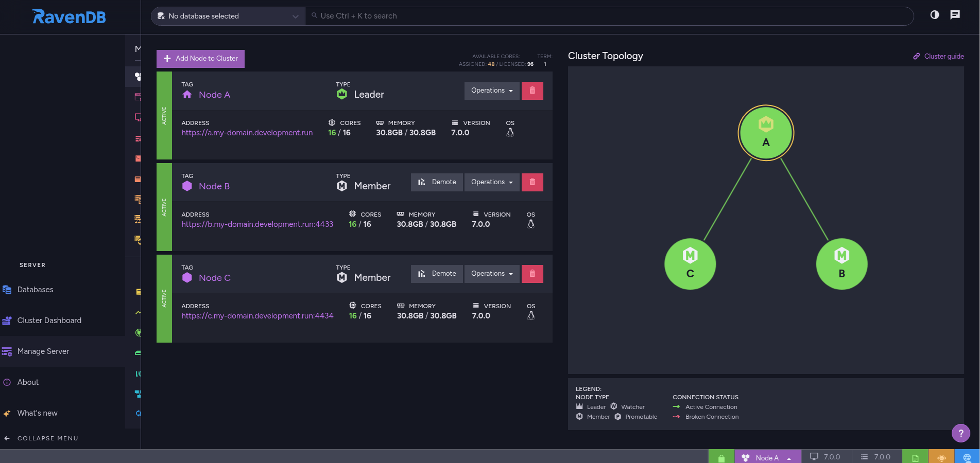Click Node C version value 7.0.0
Viewport: 980px width, 463px height.
coord(481,316)
